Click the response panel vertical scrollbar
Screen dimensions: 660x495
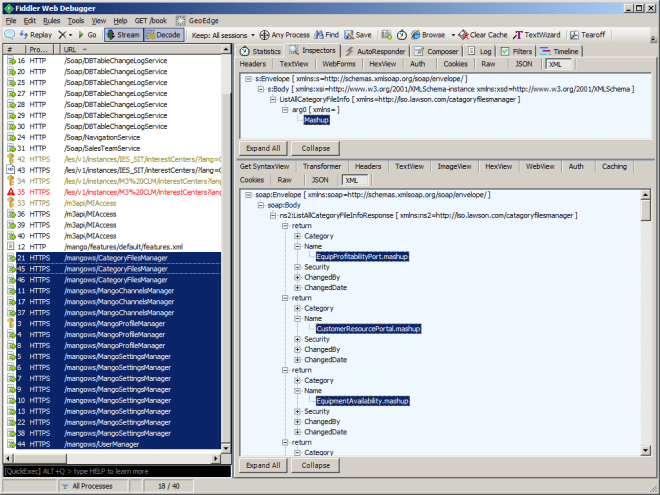click(646, 330)
